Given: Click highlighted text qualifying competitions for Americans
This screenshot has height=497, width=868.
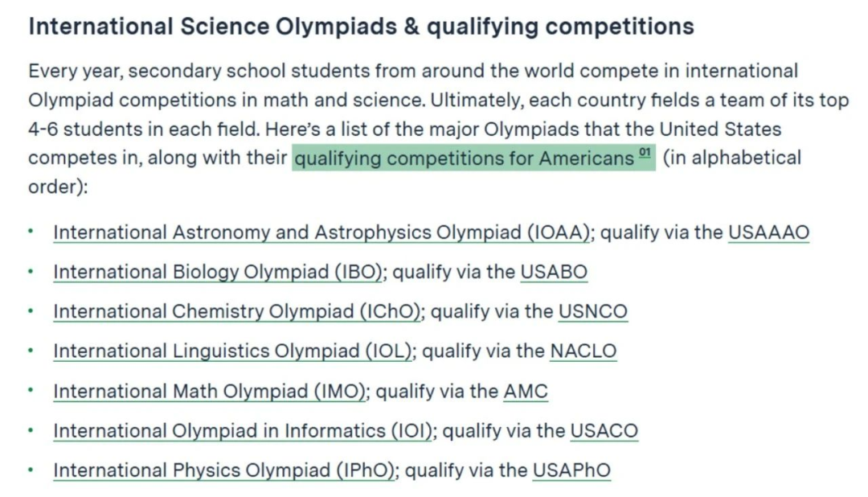Looking at the screenshot, I should [x=464, y=158].
